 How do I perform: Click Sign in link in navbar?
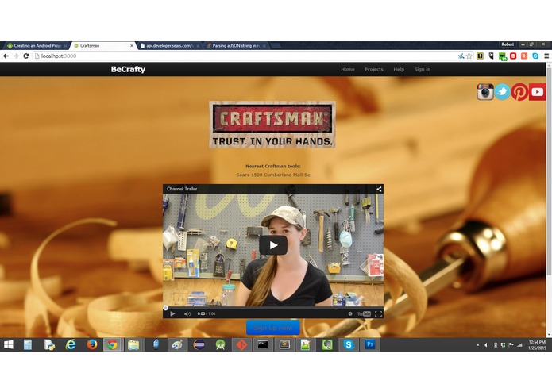tap(422, 69)
